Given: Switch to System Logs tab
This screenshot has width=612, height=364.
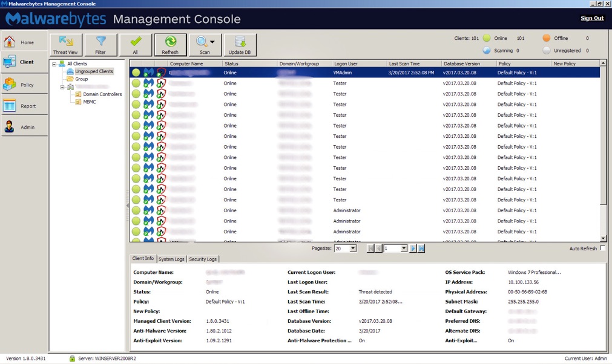Looking at the screenshot, I should pos(171,259).
